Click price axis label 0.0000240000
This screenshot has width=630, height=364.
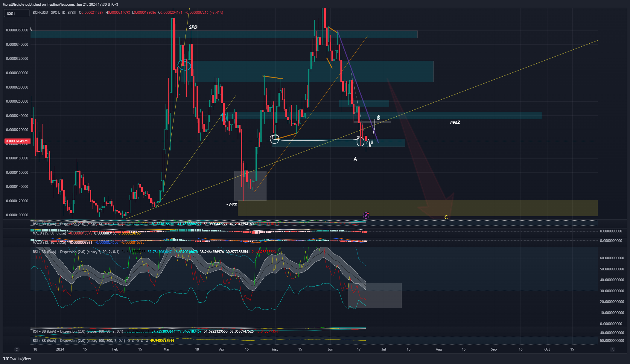[17, 116]
